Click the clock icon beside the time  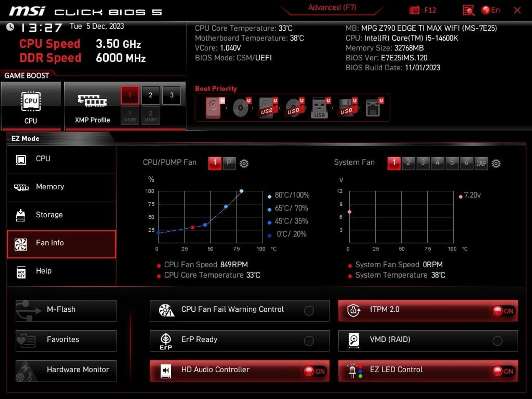pos(10,27)
